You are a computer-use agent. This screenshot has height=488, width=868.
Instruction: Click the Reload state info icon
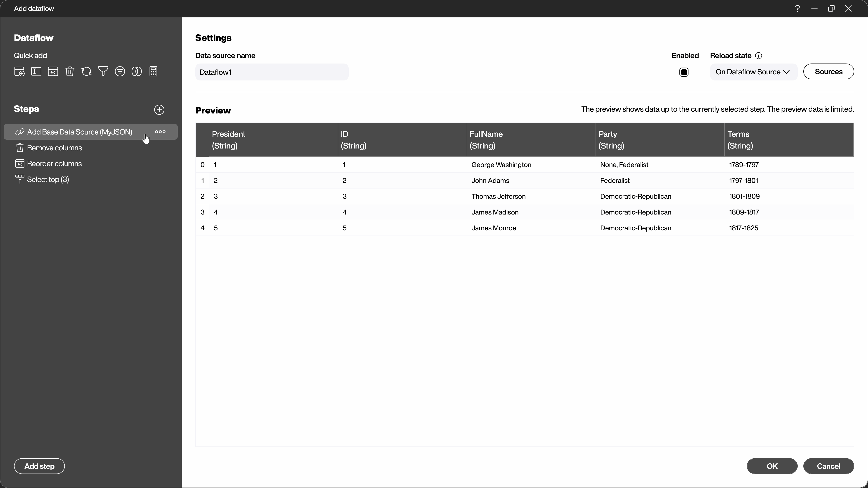[x=759, y=56]
